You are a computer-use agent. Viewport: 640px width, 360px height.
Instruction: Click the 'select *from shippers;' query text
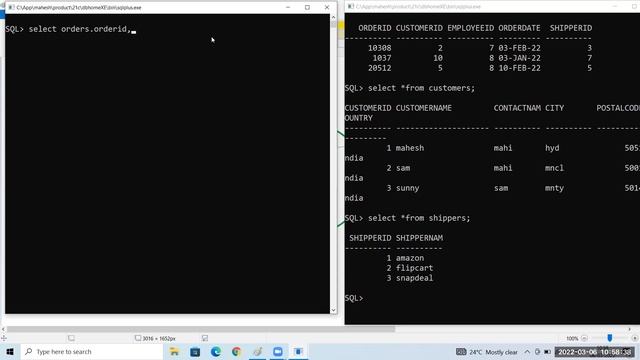419,218
